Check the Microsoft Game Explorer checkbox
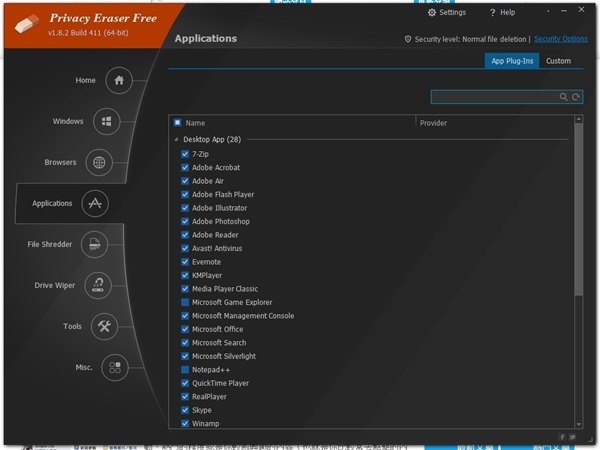Viewport: 600px width, 450px height. click(185, 302)
